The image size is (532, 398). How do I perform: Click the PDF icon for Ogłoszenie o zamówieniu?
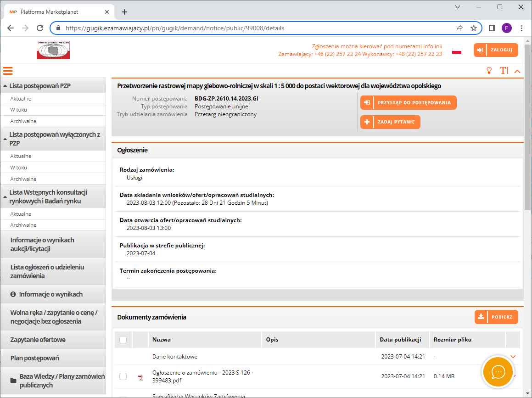coord(140,377)
